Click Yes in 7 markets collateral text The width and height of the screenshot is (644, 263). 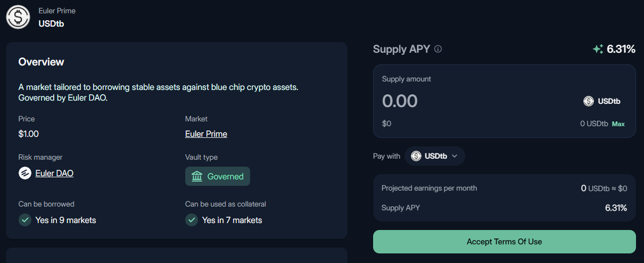pos(232,220)
